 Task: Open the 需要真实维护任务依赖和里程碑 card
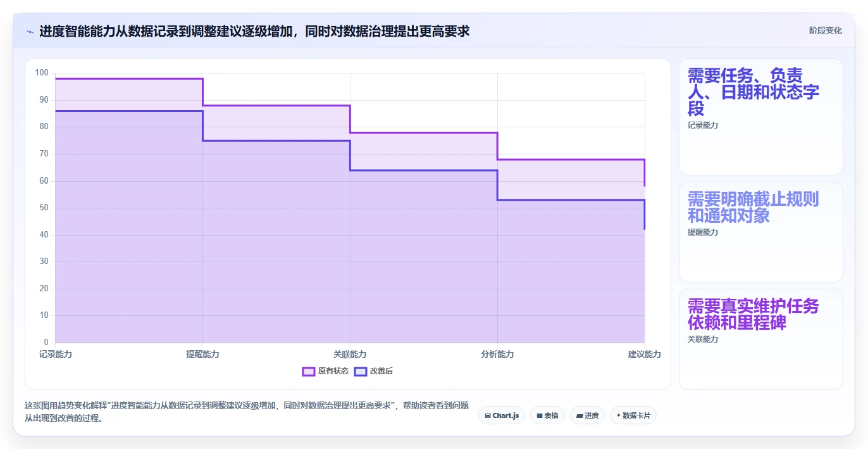coord(761,339)
